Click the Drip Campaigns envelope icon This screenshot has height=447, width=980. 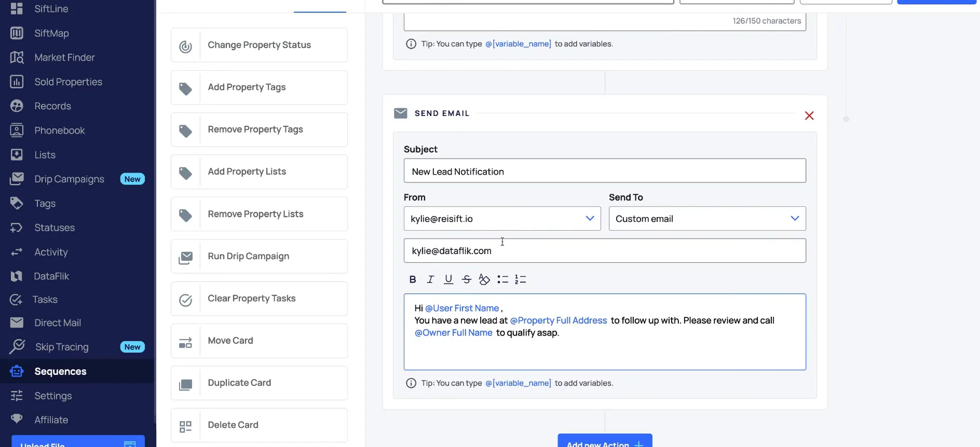pyautogui.click(x=17, y=179)
